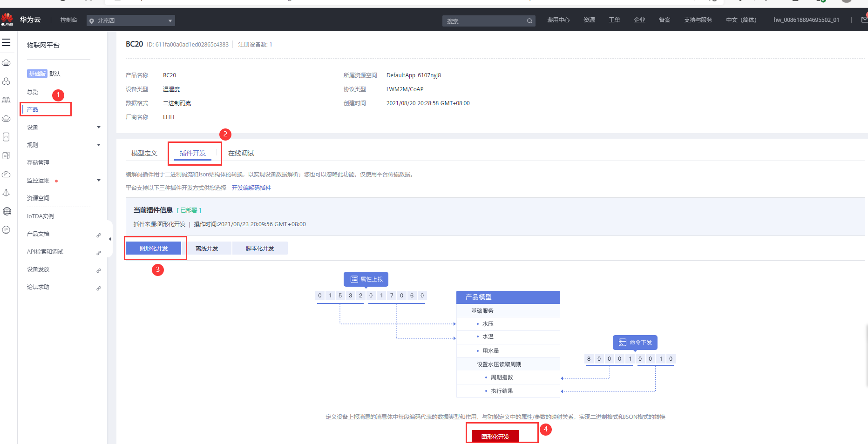Open the 开发编解码插件 link
868x444 pixels.
pyautogui.click(x=251, y=188)
